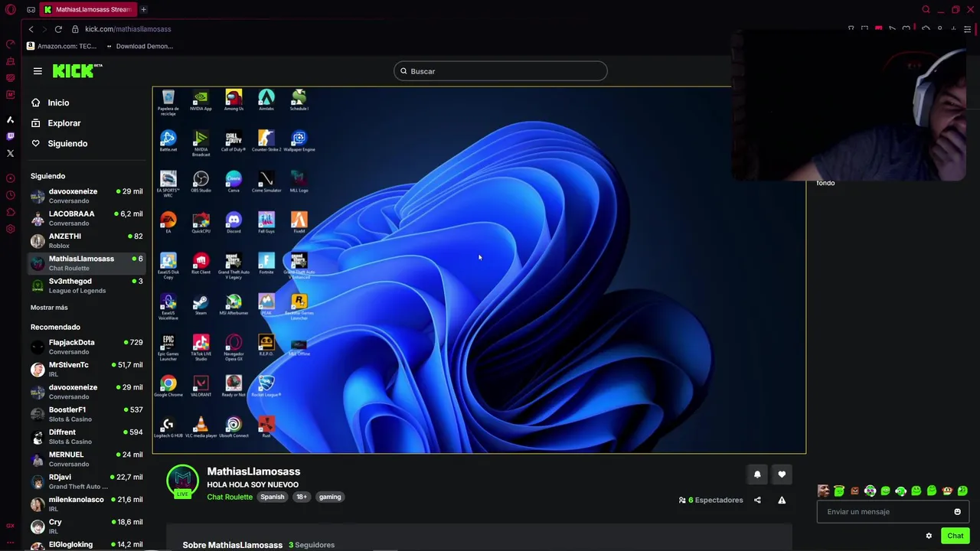Click the Opera GX logo icon
Viewport: 980px width, 551px height.
(x=11, y=10)
